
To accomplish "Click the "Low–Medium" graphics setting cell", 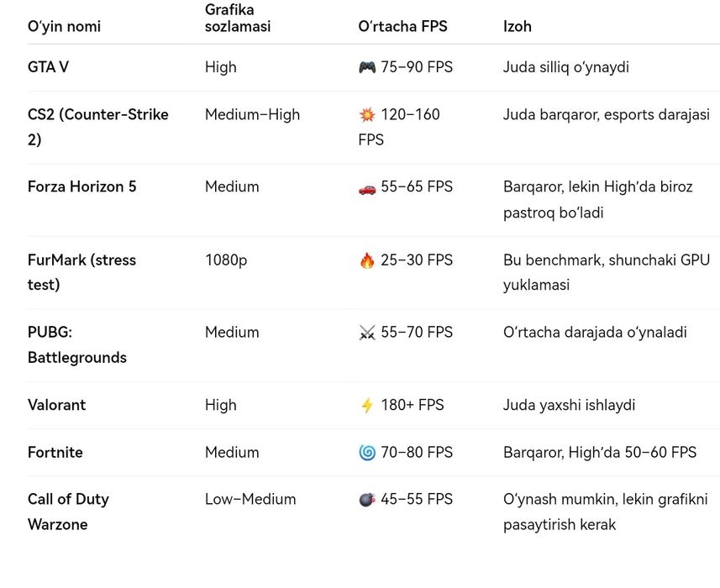I will [x=250, y=499].
